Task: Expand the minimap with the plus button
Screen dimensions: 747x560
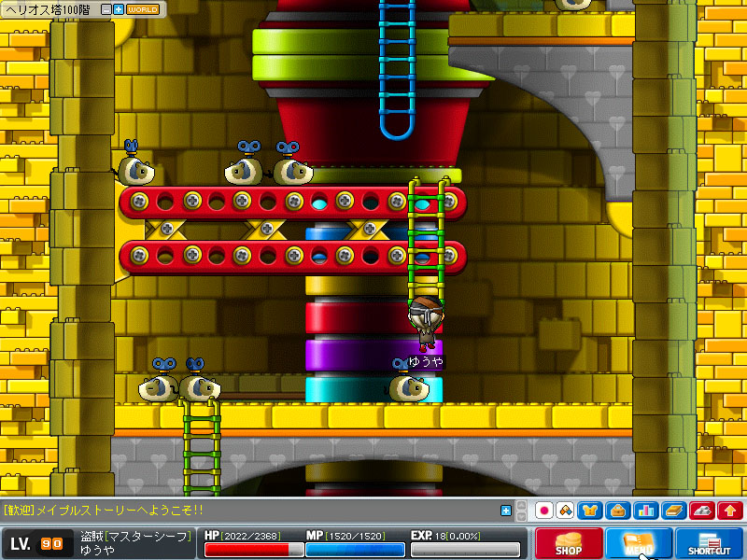Action: coord(119,9)
